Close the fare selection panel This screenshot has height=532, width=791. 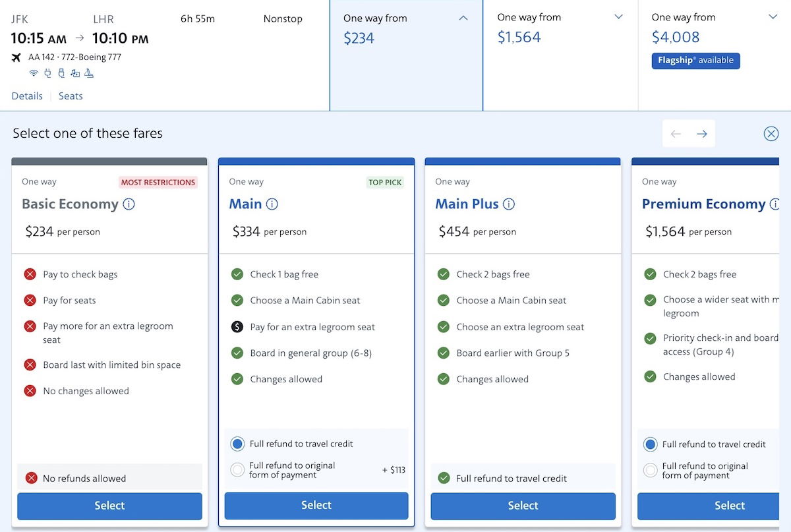(771, 134)
